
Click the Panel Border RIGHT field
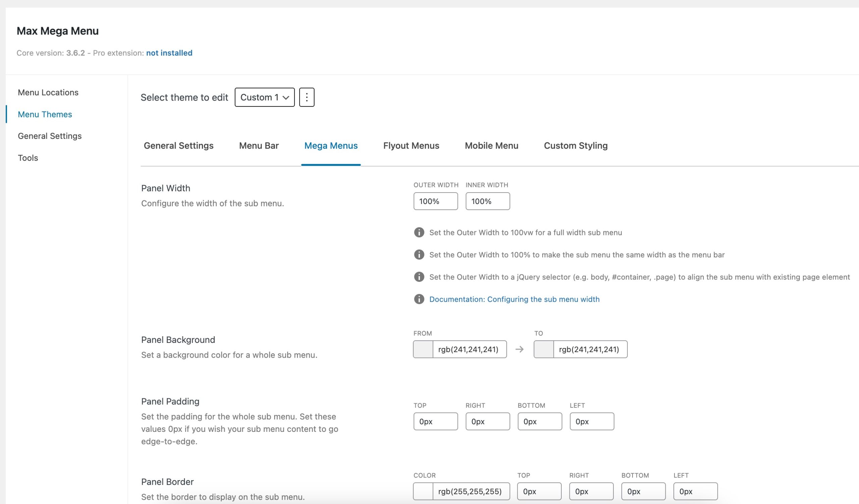coord(592,491)
